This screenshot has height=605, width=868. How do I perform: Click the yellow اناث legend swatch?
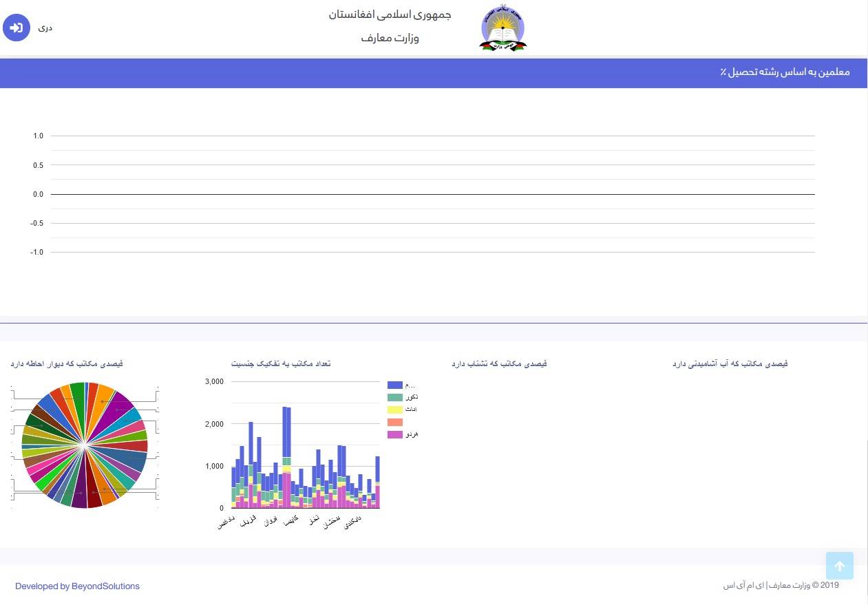coord(394,410)
